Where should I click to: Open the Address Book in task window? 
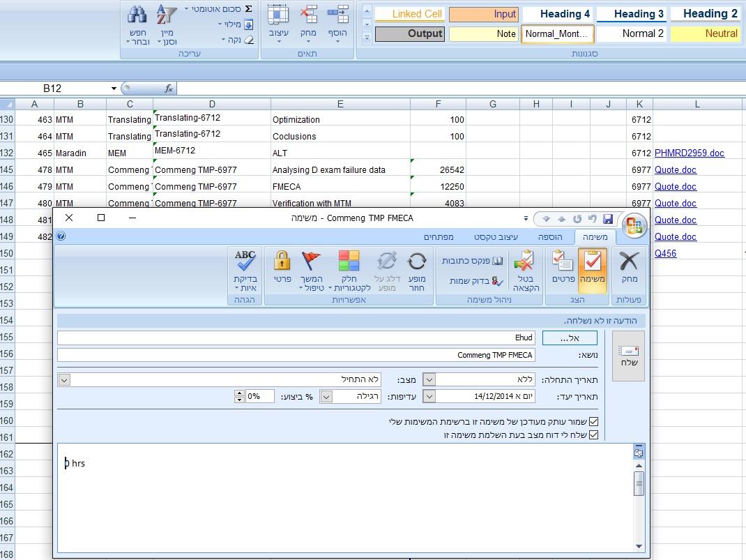click(x=472, y=261)
